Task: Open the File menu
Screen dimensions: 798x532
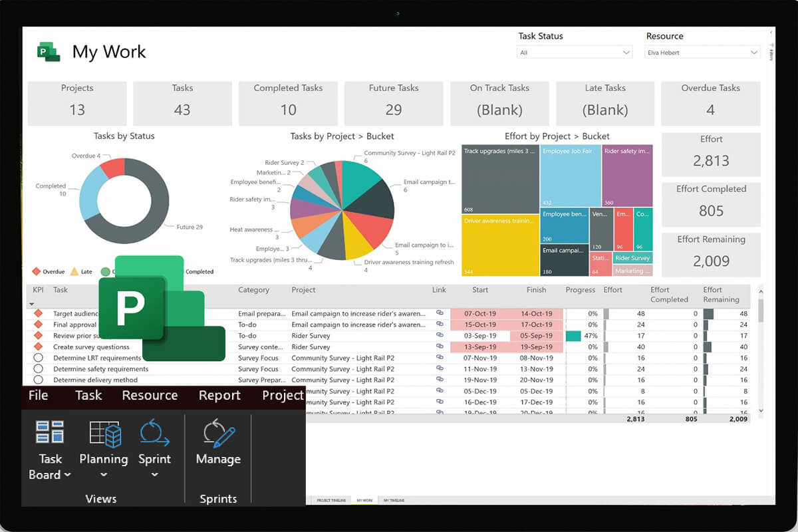Action: 39,396
